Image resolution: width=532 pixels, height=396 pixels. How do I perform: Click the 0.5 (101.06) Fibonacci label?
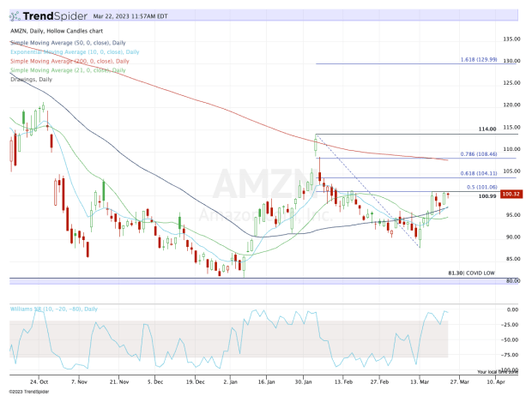481,187
